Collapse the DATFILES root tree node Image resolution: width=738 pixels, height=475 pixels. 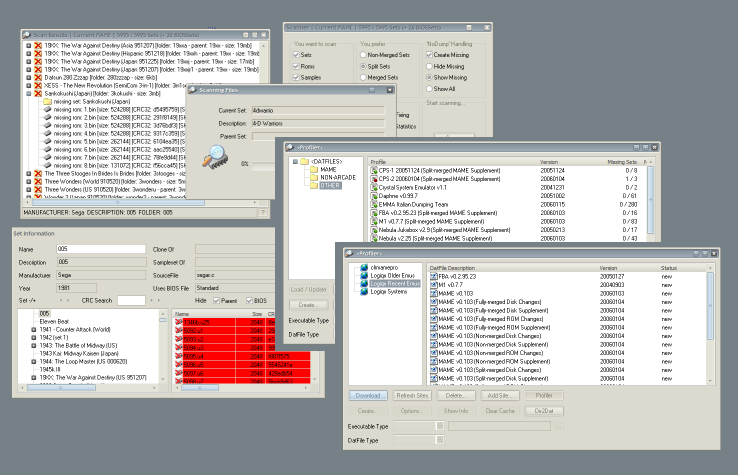pos(296,161)
